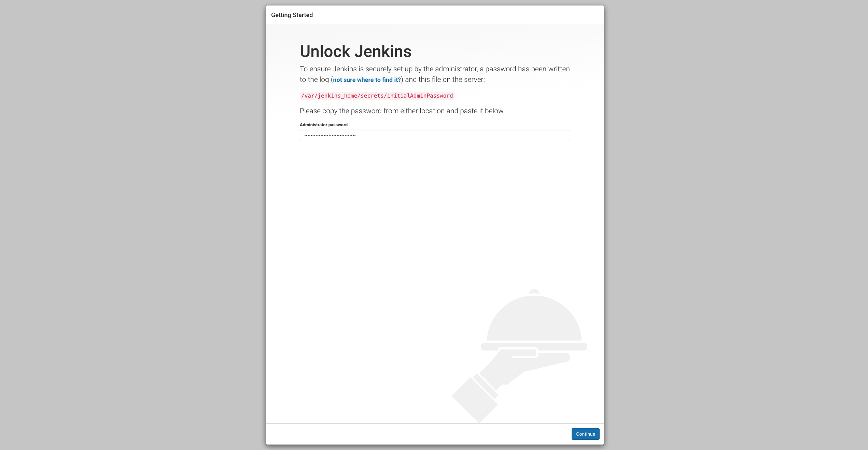Click the gray backdrop right of the dialog

click(x=734, y=225)
